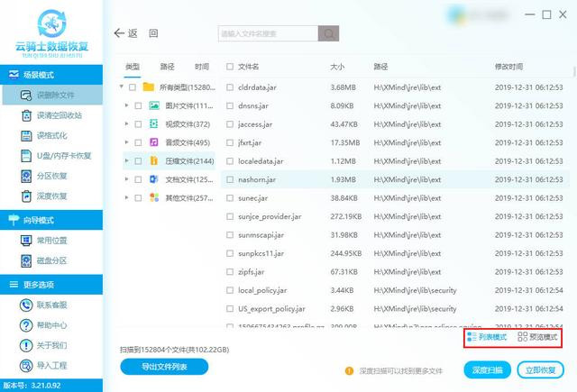
Task: Check the localedata.jar checkbox
Action: pyautogui.click(x=230, y=161)
